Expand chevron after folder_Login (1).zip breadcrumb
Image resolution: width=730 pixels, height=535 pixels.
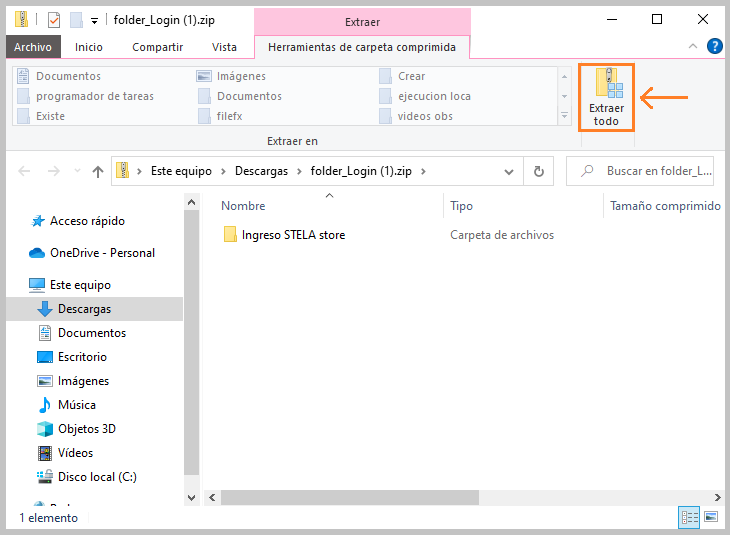(423, 171)
